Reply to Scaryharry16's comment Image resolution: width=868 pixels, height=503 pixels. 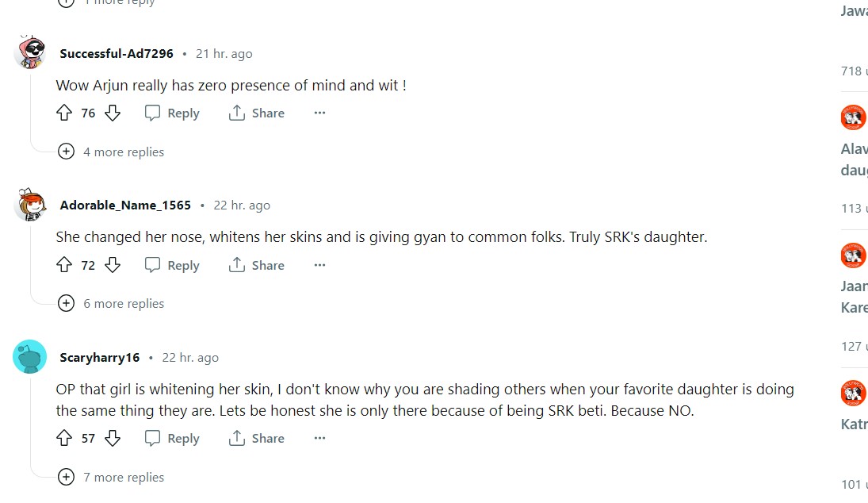tap(172, 438)
